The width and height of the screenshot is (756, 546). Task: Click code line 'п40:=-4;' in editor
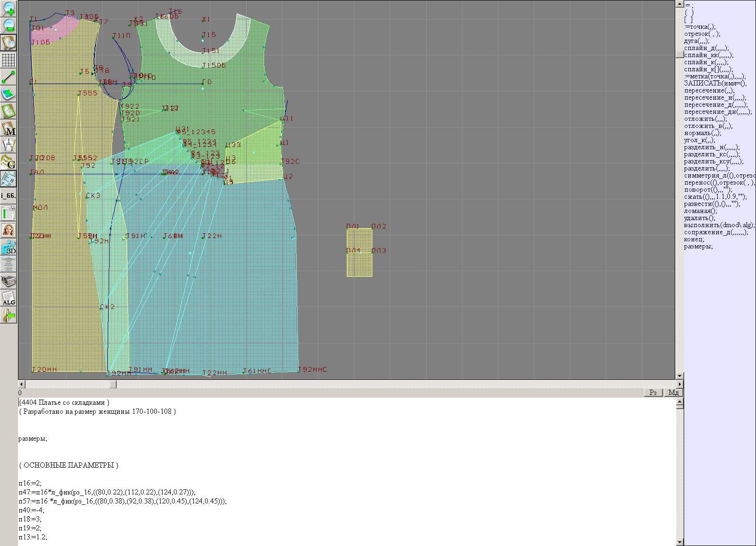[x=31, y=510]
